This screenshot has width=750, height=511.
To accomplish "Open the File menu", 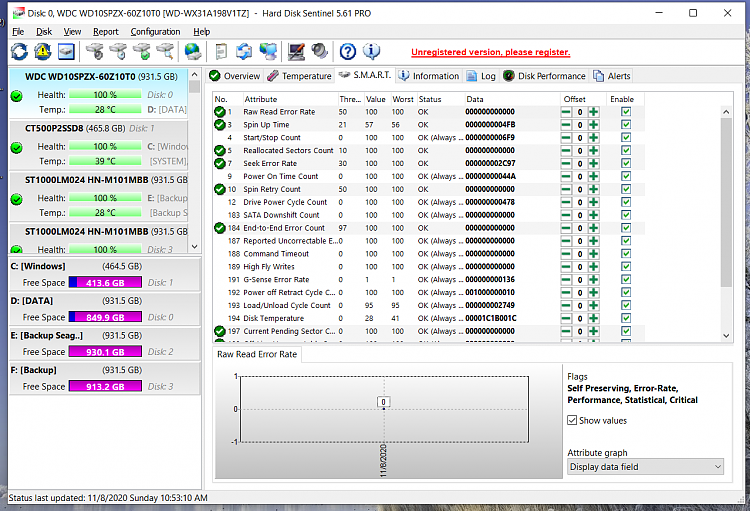I will point(18,32).
